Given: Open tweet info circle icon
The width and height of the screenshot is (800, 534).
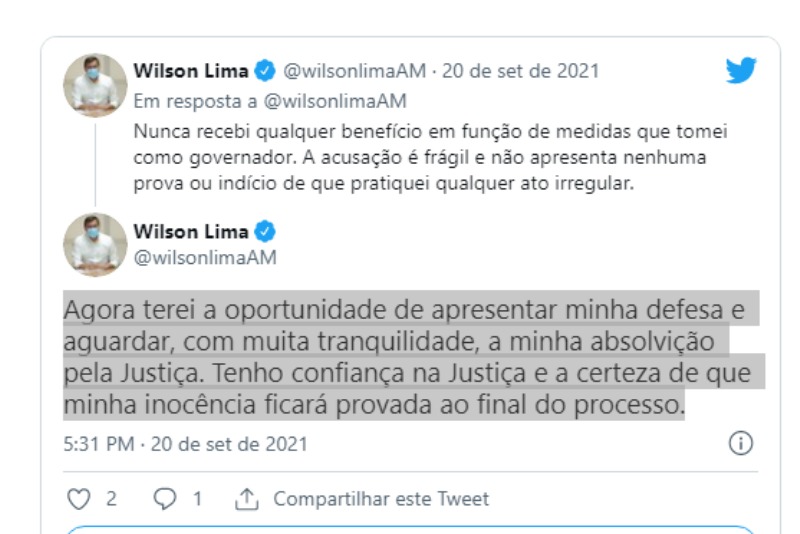Looking at the screenshot, I should [740, 443].
